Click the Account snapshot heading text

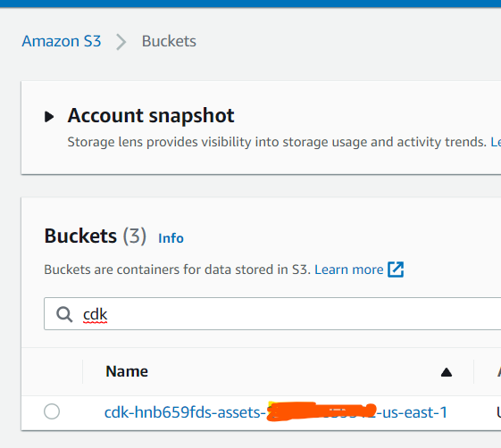tap(151, 116)
